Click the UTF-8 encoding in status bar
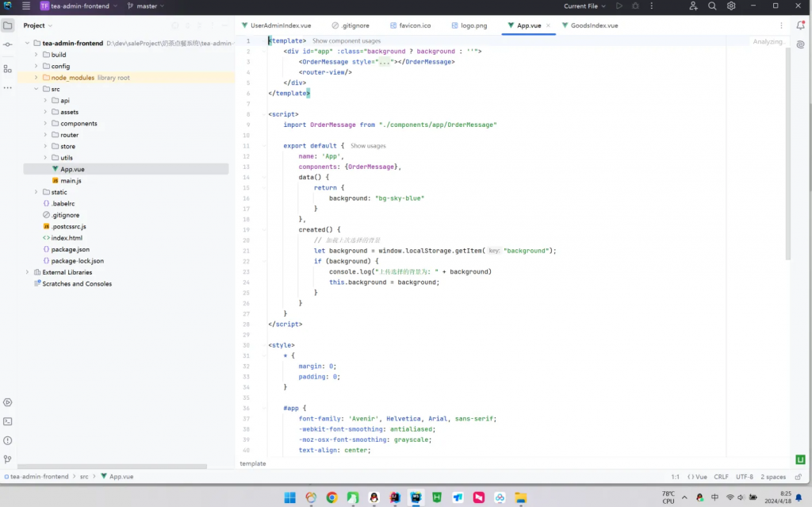 tap(744, 477)
